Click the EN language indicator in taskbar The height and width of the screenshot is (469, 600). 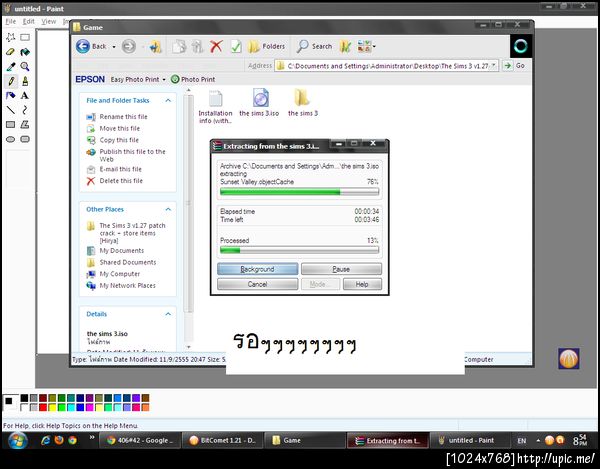(522, 441)
